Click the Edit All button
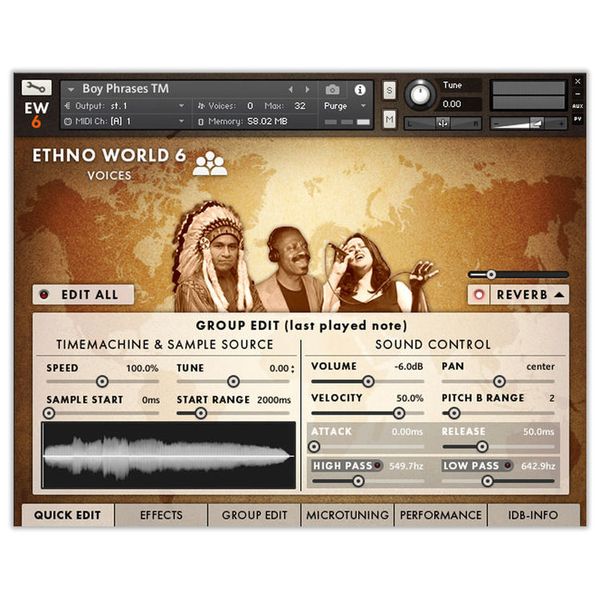This screenshot has height=600, width=600. coord(83,295)
